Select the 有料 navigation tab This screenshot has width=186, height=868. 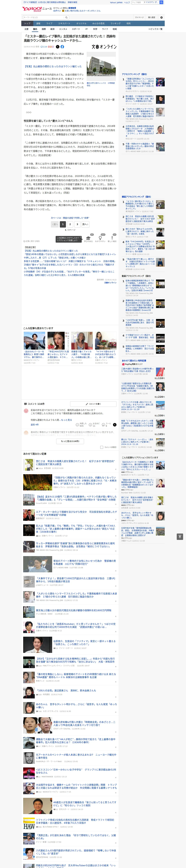pos(128,24)
